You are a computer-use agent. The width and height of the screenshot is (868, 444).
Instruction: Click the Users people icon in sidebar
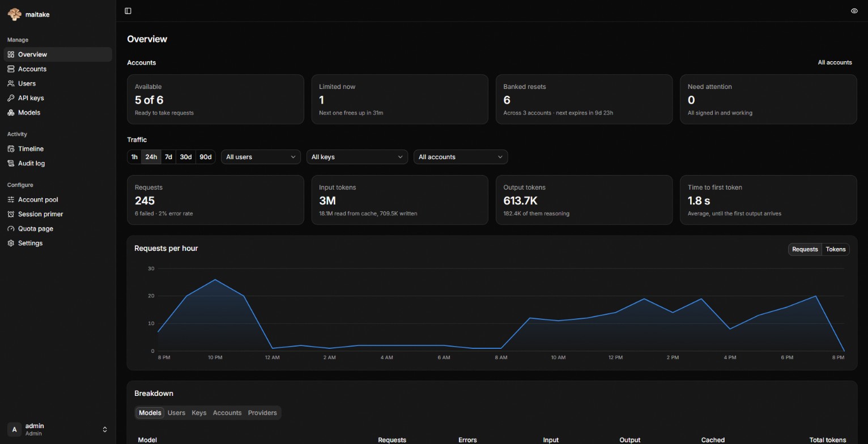click(x=11, y=83)
